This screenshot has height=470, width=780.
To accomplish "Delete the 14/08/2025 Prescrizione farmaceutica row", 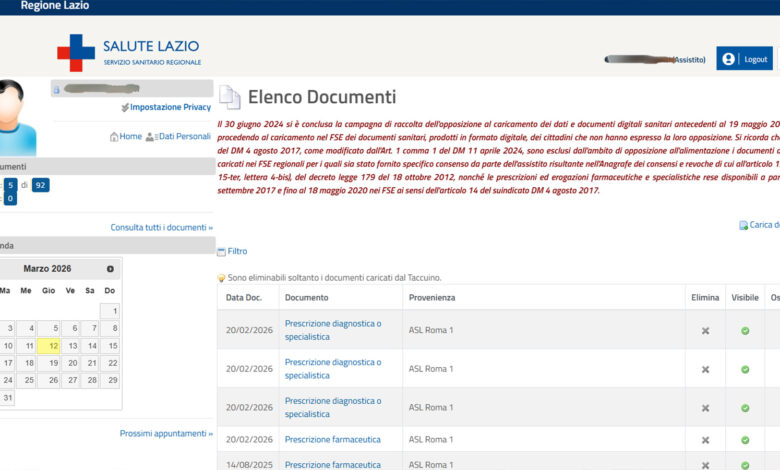I will [x=705, y=466].
